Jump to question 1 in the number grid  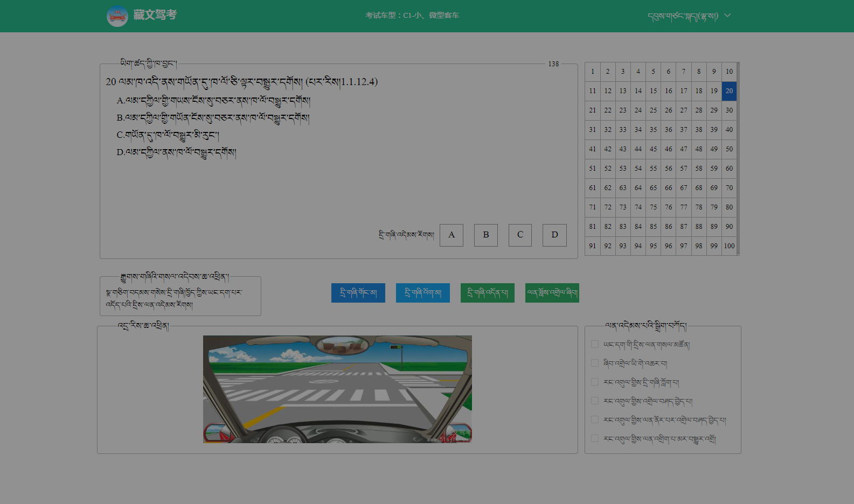592,72
